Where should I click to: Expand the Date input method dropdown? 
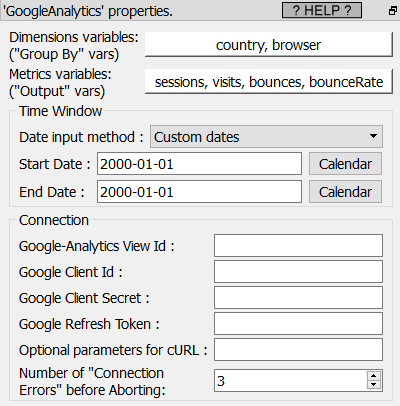pyautogui.click(x=266, y=137)
